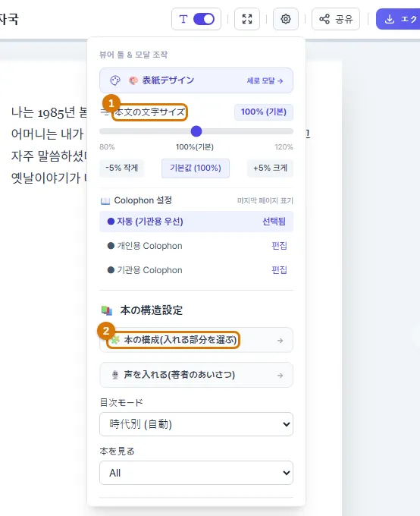Open the 表紙デザイン panel

pyautogui.click(x=196, y=80)
